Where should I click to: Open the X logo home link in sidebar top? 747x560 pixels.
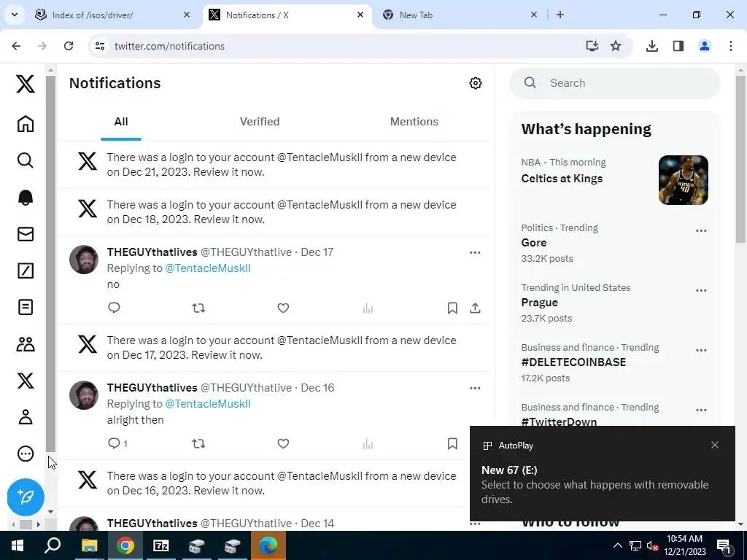pyautogui.click(x=26, y=84)
